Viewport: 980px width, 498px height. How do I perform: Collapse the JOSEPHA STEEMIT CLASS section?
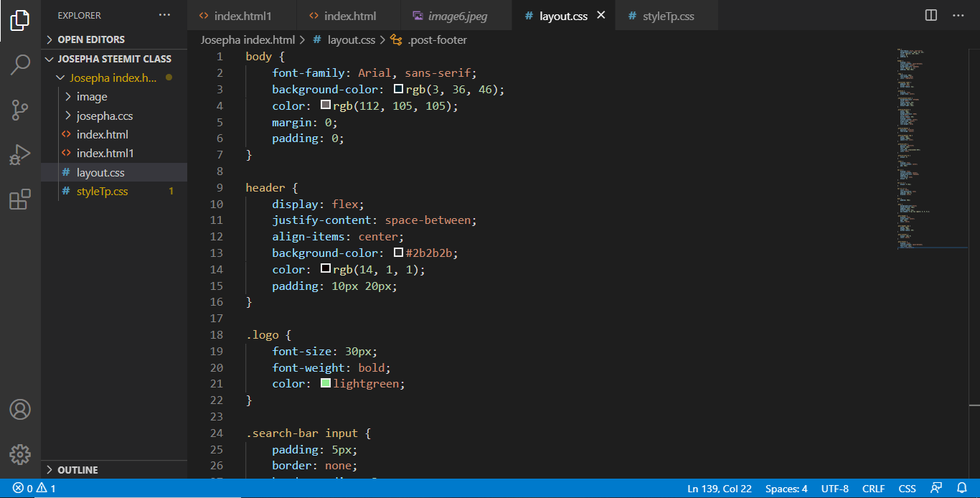115,59
